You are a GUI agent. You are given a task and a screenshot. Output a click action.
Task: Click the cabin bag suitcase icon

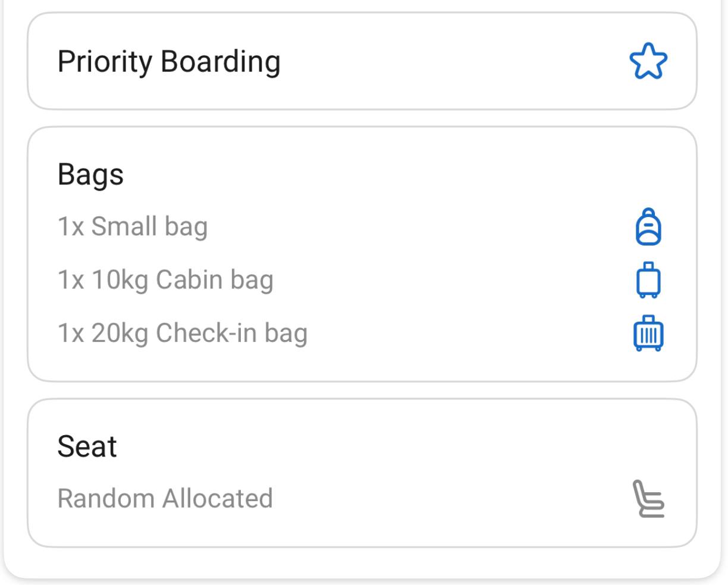(648, 280)
